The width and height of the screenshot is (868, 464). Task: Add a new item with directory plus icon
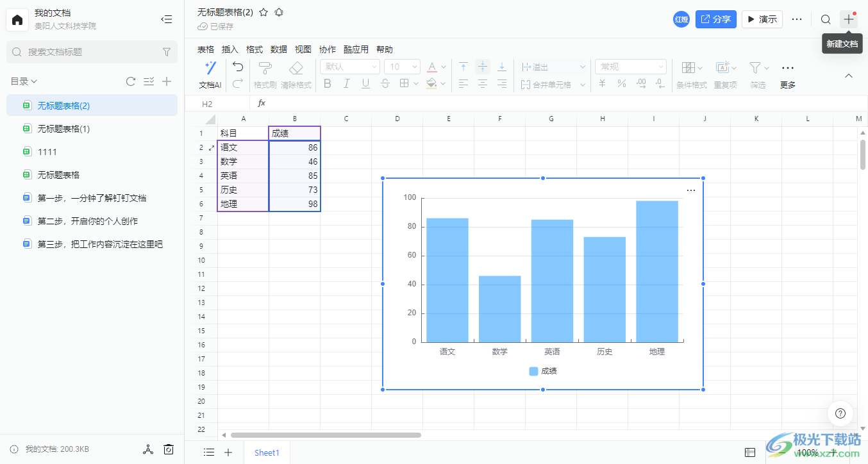(x=167, y=81)
